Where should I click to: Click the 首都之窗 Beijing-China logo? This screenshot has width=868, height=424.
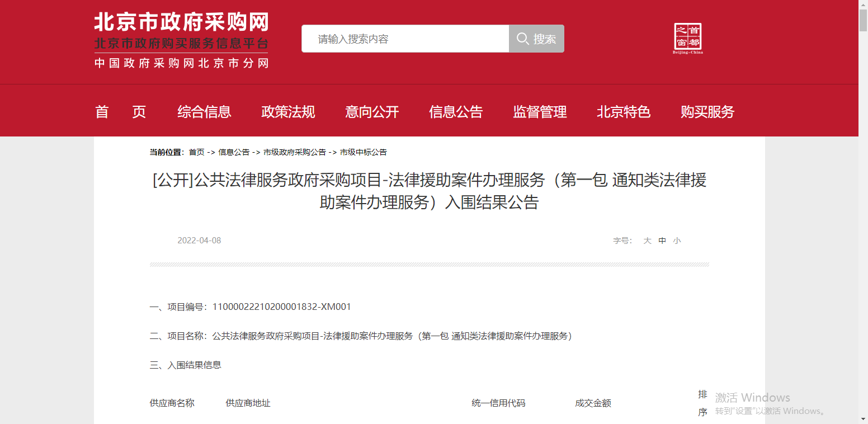click(688, 39)
